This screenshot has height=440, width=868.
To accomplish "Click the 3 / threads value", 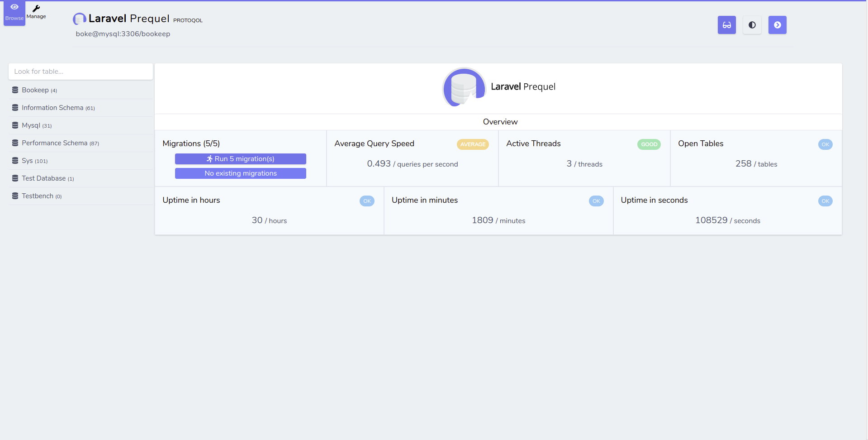I will [584, 164].
